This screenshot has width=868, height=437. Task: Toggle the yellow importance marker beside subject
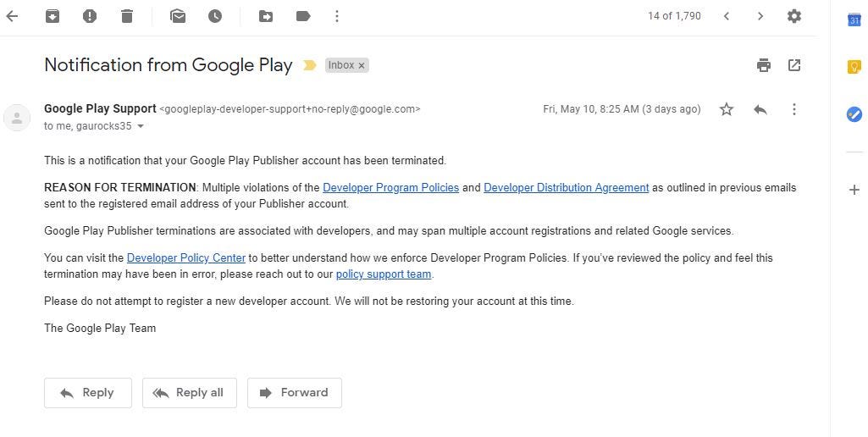click(x=310, y=65)
